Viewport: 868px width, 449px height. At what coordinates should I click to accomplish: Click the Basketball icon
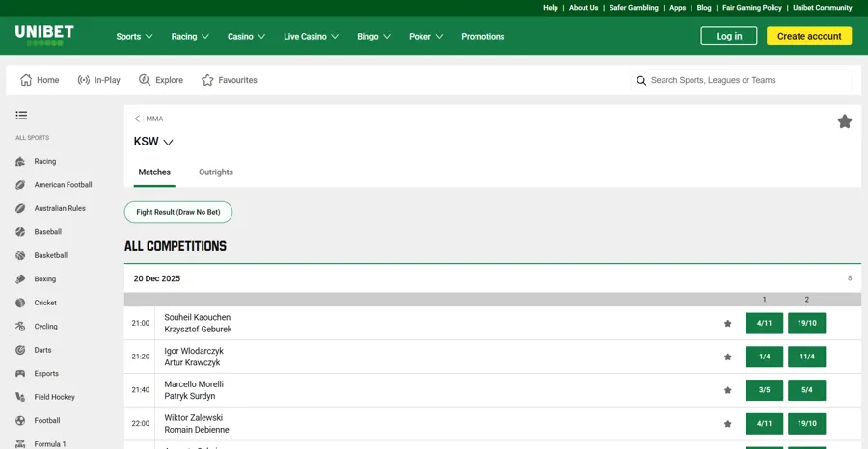tap(20, 255)
